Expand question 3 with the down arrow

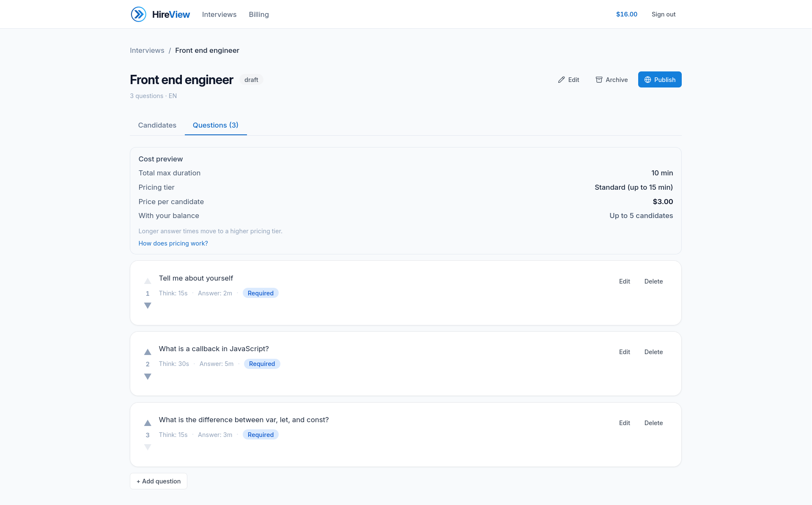(148, 447)
